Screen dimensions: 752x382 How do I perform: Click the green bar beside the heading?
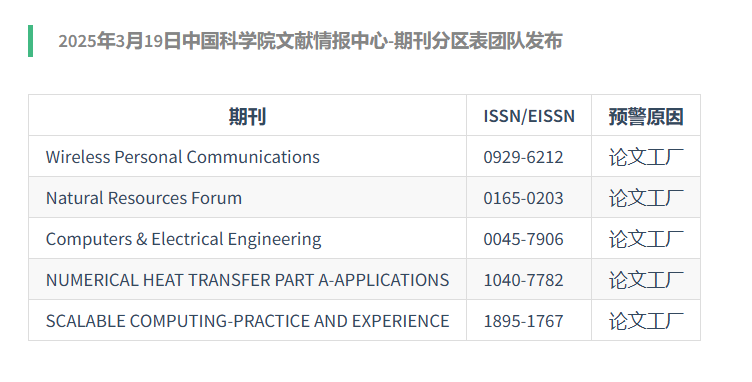point(31,41)
